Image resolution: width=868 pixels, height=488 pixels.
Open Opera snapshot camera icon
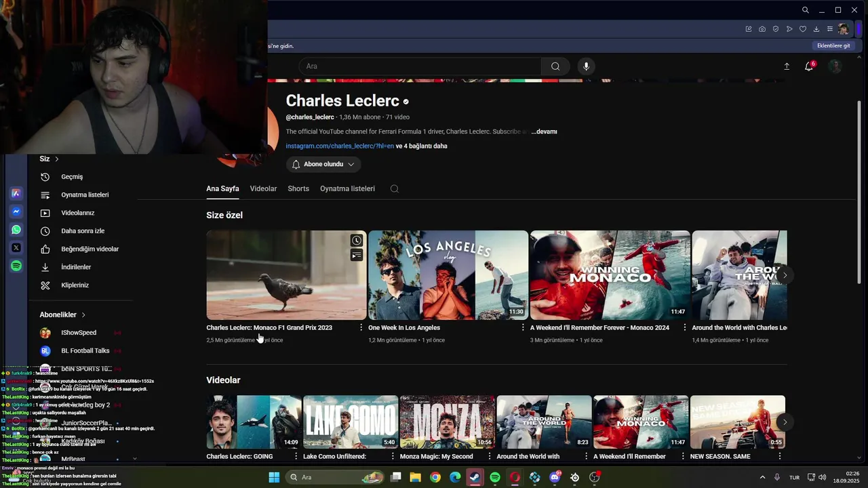pyautogui.click(x=762, y=29)
